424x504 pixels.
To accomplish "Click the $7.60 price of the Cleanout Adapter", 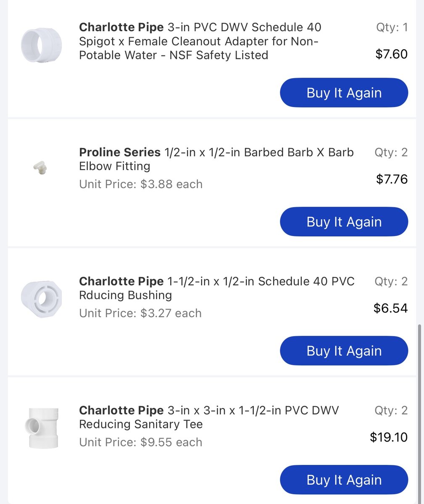I will (391, 54).
